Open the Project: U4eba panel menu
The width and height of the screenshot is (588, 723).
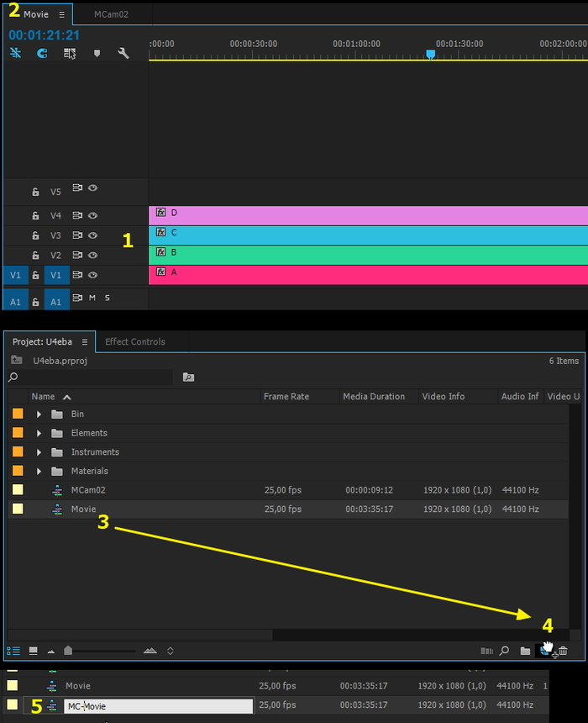pos(85,342)
